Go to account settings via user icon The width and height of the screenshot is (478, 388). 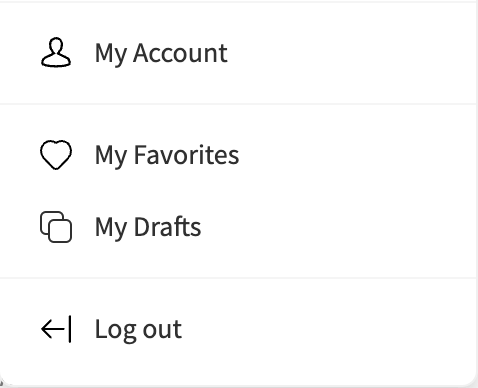tap(56, 53)
